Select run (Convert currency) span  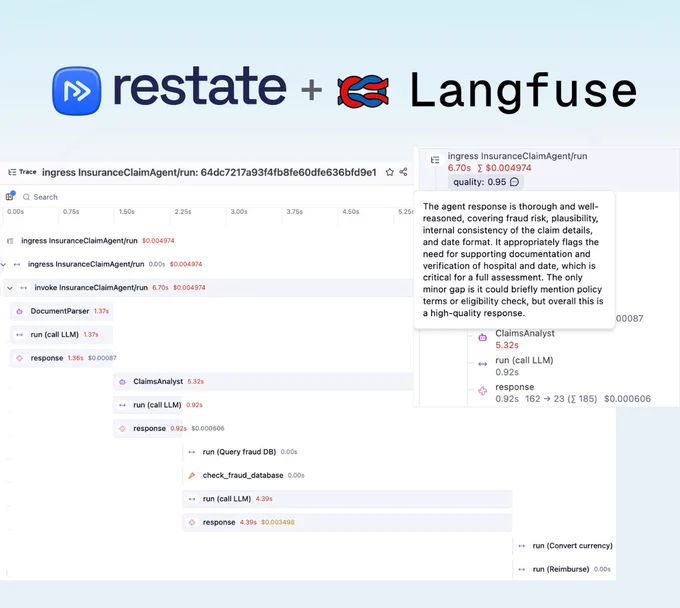(564, 546)
